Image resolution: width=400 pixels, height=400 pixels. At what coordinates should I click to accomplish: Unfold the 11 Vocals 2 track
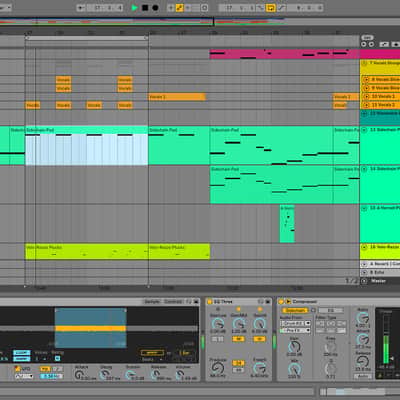click(366, 105)
